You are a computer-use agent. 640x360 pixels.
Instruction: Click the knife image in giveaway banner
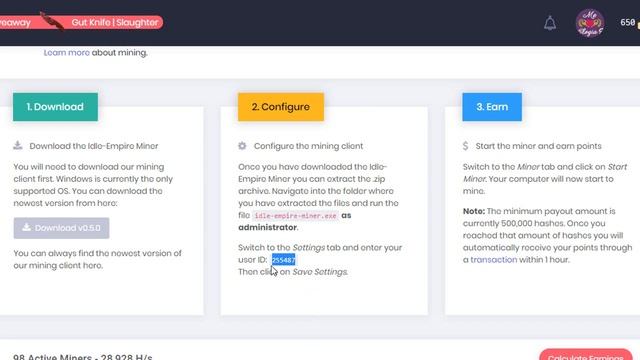pos(52,21)
